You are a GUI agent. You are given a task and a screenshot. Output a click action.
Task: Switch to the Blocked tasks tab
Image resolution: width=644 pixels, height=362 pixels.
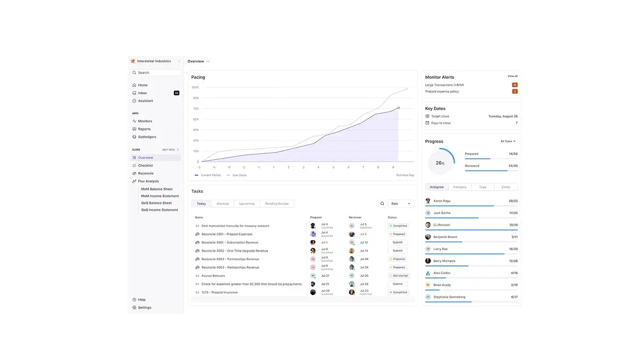point(223,204)
